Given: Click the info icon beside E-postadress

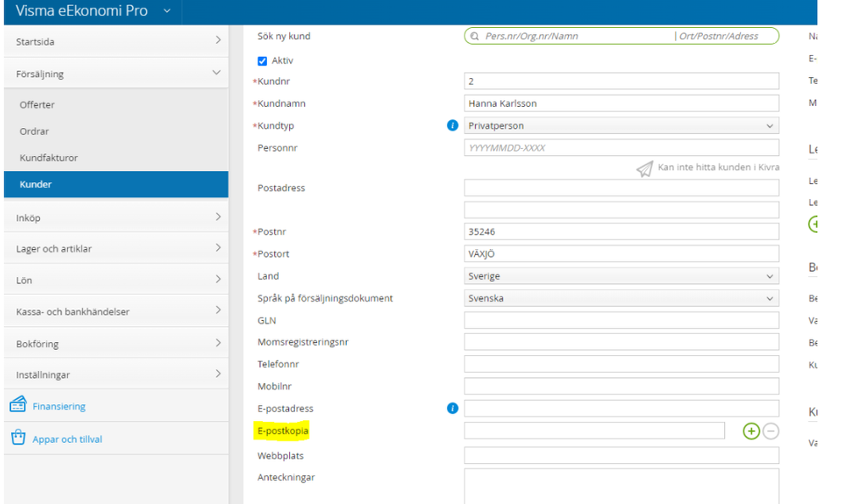Looking at the screenshot, I should click(x=452, y=408).
